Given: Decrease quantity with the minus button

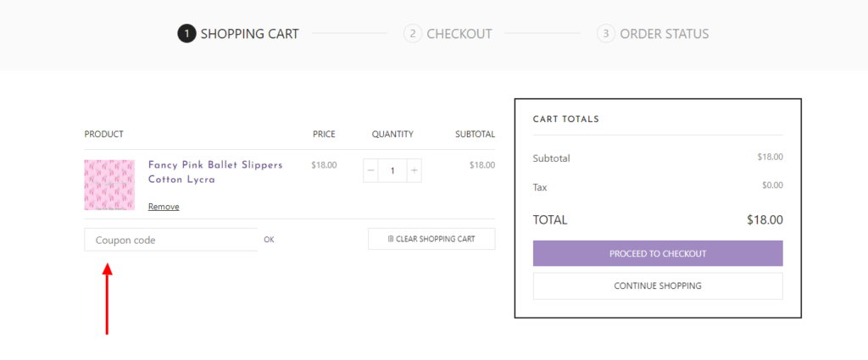Looking at the screenshot, I should point(371,171).
